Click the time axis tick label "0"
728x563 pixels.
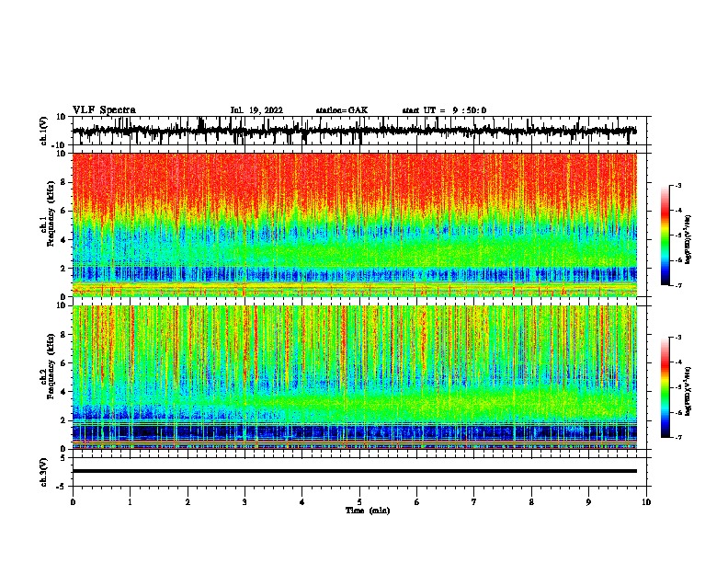pyautogui.click(x=73, y=502)
